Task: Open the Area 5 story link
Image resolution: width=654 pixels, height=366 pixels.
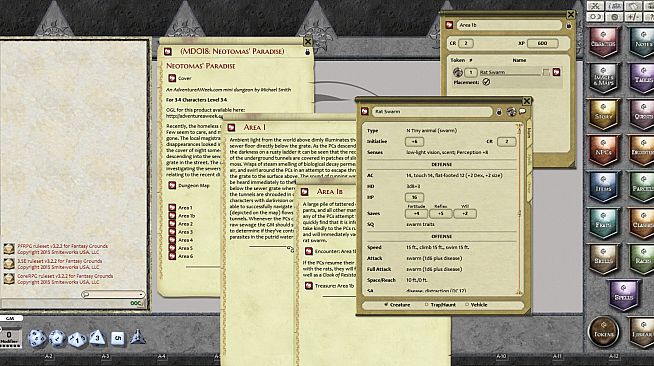Action: click(x=172, y=248)
